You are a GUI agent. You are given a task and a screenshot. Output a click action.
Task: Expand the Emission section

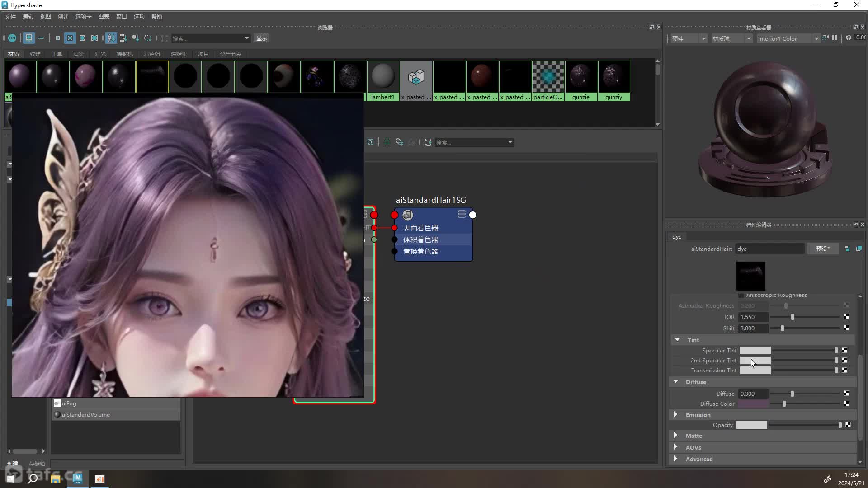(675, 414)
